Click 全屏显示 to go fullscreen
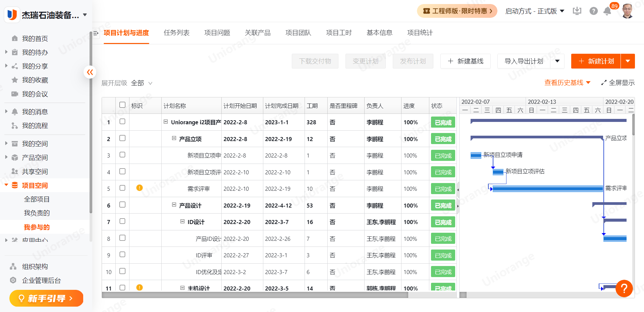This screenshot has height=312, width=644. (618, 83)
